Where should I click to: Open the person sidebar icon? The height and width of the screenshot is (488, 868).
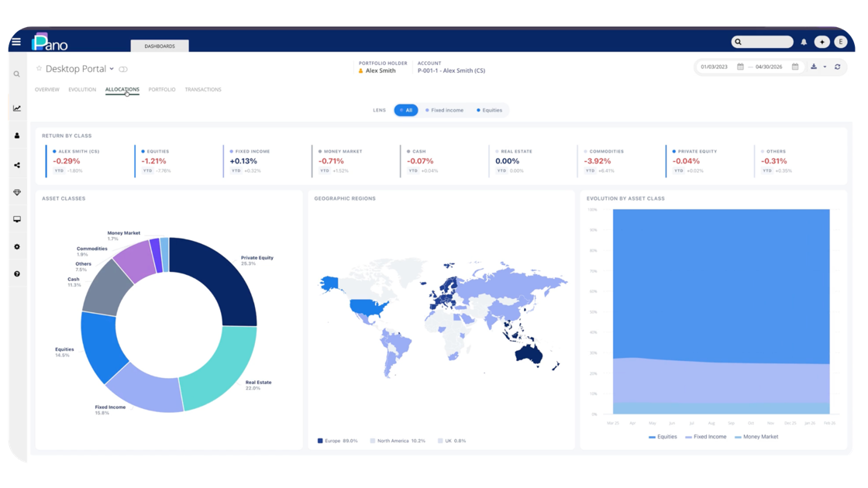pyautogui.click(x=17, y=136)
